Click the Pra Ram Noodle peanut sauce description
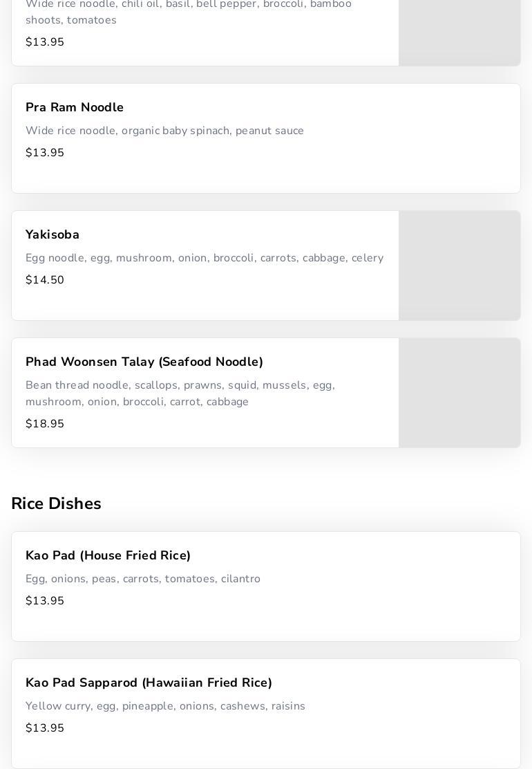This screenshot has height=769, width=532. coord(164,131)
